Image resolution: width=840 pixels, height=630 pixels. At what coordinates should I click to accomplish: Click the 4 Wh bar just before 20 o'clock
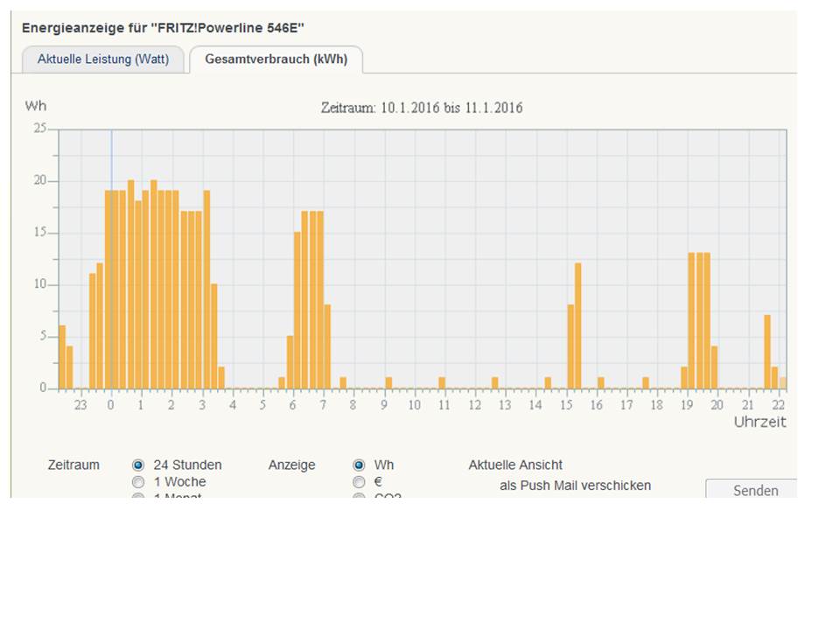click(714, 367)
